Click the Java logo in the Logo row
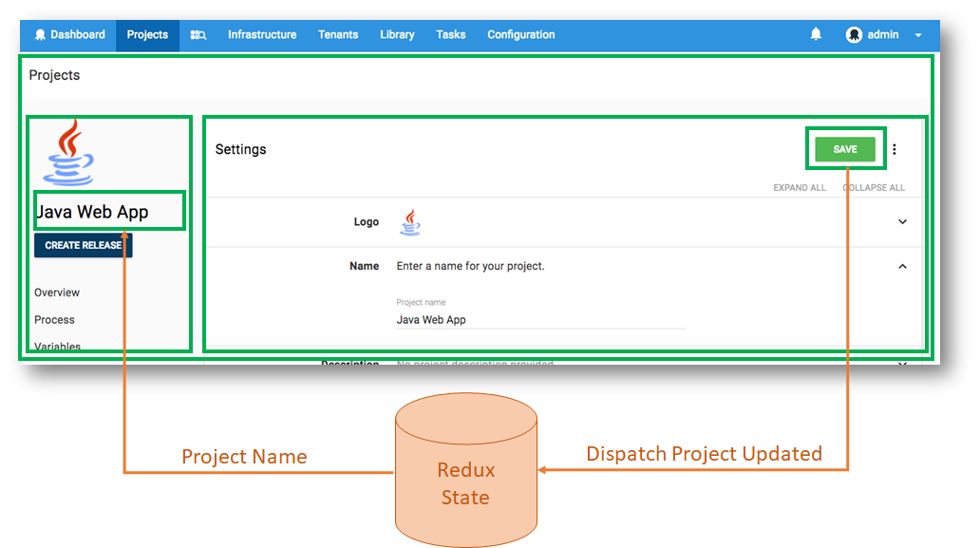 coord(410,220)
